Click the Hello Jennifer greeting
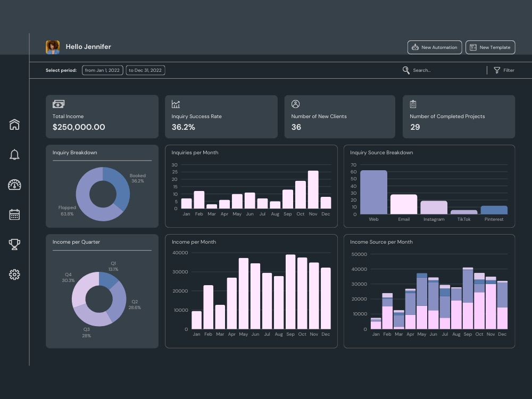Viewport: 532px width, 399px height. click(88, 47)
